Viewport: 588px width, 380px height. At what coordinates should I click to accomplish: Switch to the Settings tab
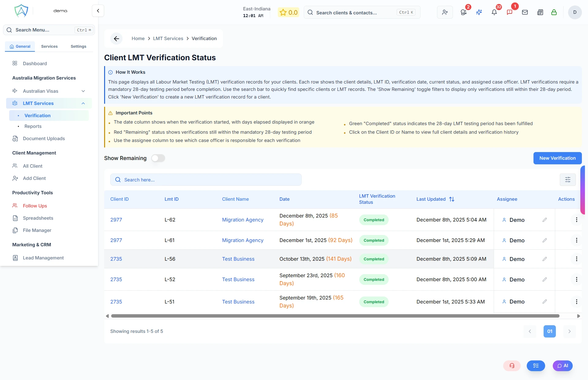point(78,47)
